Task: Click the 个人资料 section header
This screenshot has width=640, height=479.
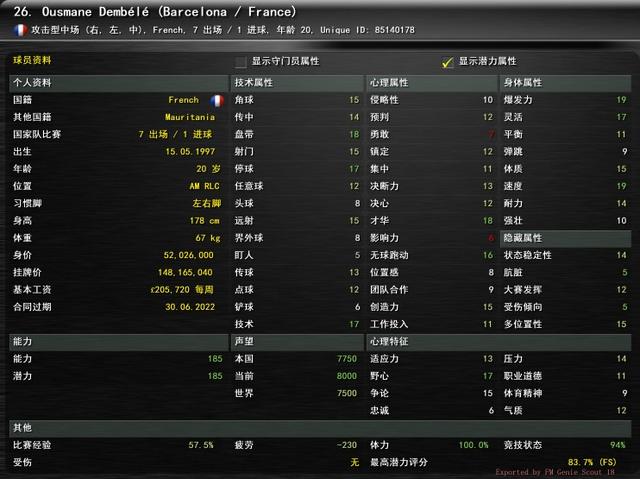Action: (x=119, y=83)
